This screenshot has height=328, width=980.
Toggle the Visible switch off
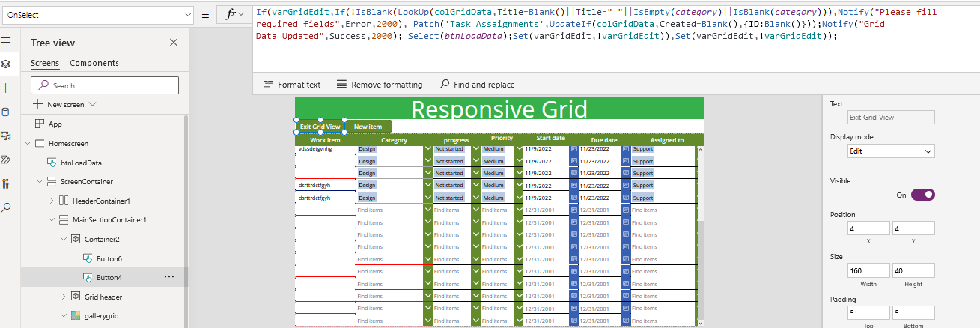pos(922,195)
